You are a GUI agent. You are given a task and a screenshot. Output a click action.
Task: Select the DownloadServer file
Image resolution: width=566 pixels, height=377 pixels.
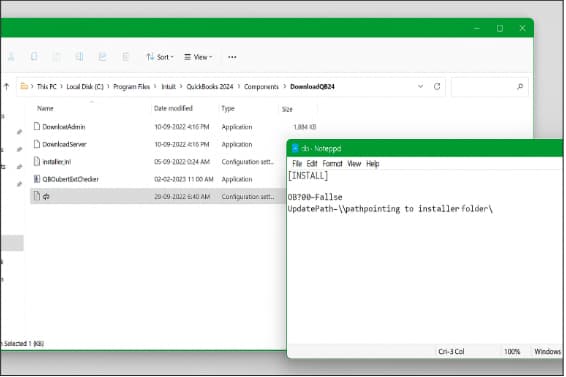tap(64, 144)
